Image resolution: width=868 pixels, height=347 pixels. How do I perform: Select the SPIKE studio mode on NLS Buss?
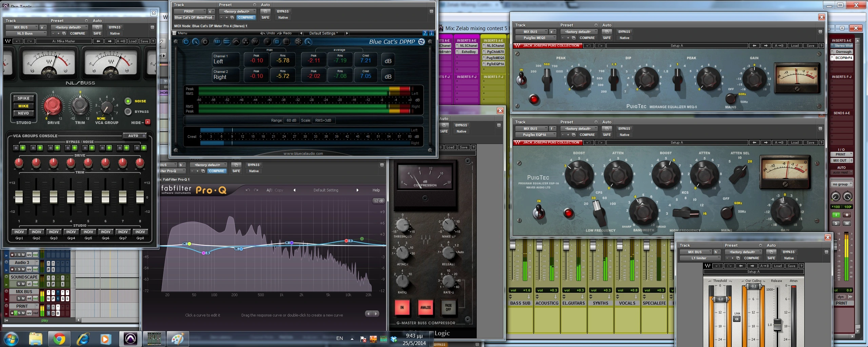23,98
